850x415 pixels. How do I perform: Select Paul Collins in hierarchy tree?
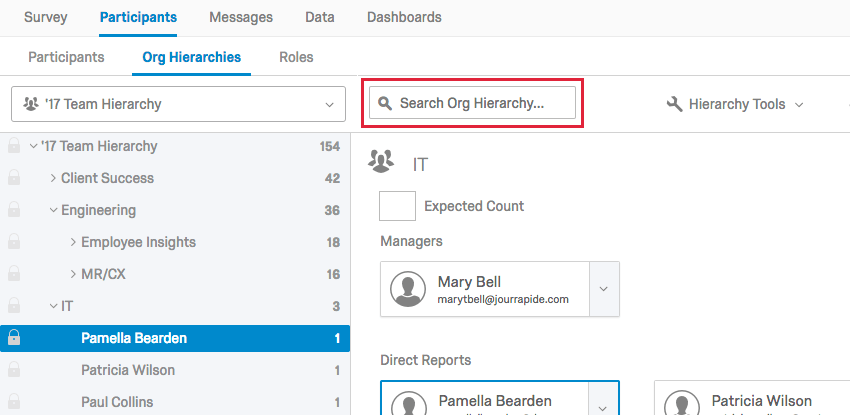[116, 402]
